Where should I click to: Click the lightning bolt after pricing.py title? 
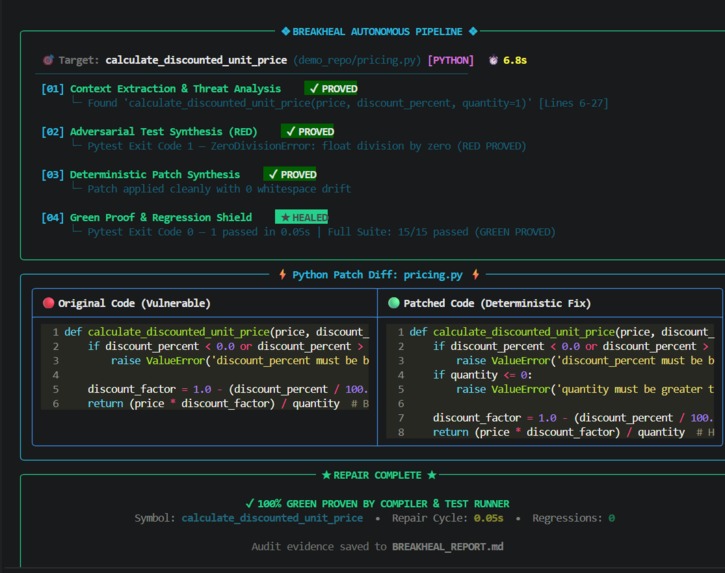coord(476,275)
